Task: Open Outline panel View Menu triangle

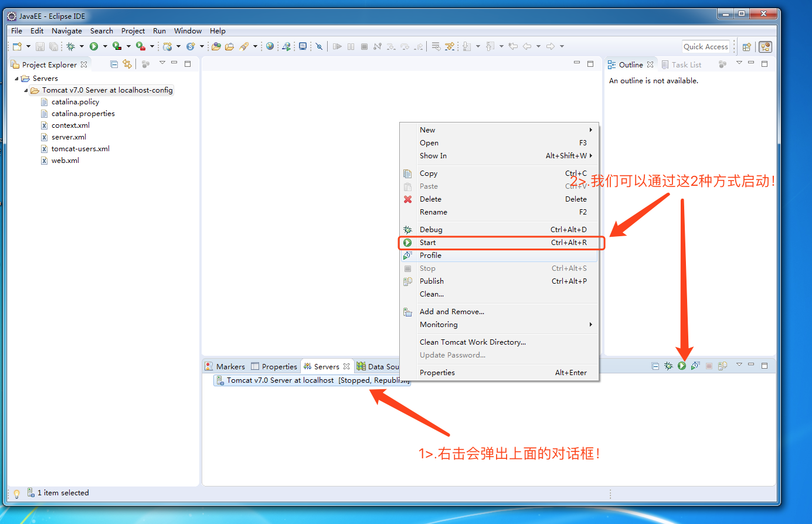Action: pos(739,63)
